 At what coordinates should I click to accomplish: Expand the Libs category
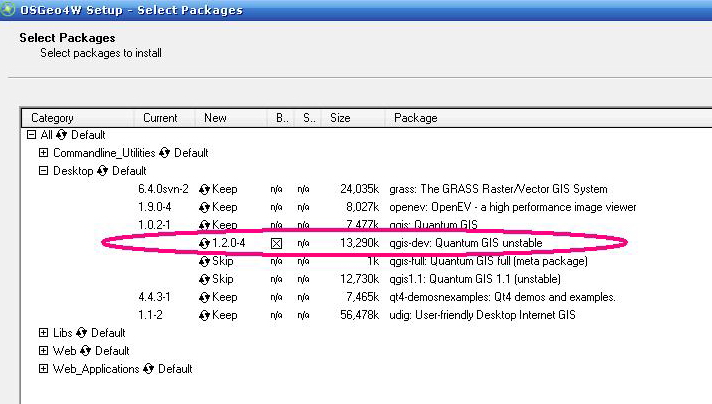(44, 333)
